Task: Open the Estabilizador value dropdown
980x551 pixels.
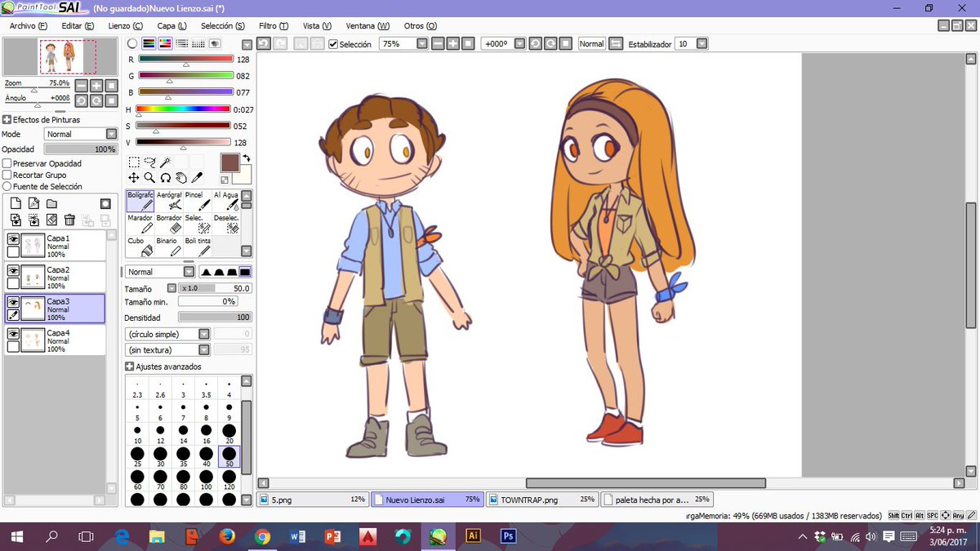Action: pyautogui.click(x=702, y=44)
